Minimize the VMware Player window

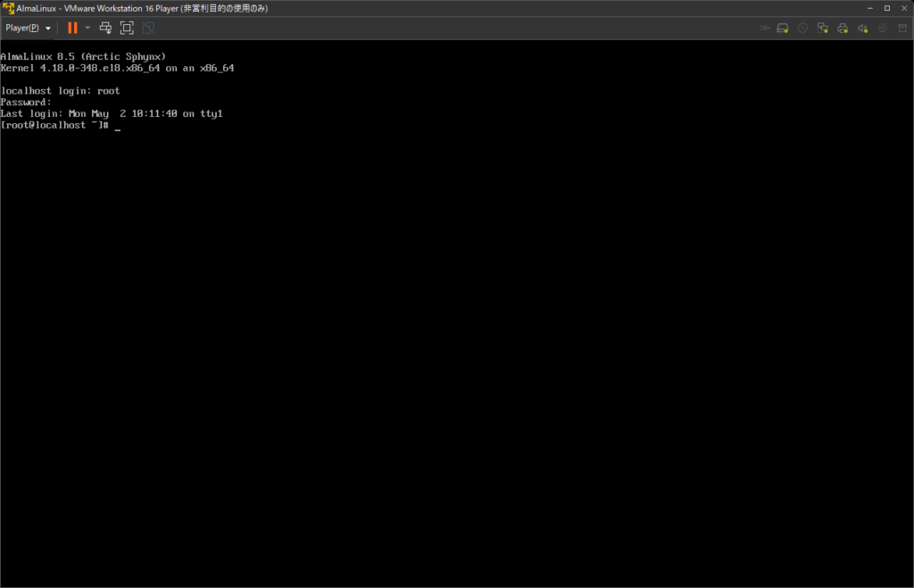(869, 8)
